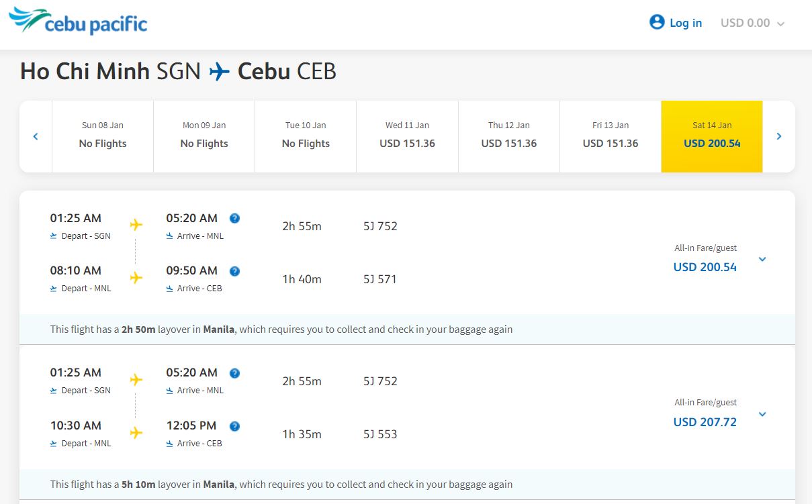Click help icon beside 09:50 AM arrival
Image resolution: width=812 pixels, height=504 pixels.
pos(234,271)
